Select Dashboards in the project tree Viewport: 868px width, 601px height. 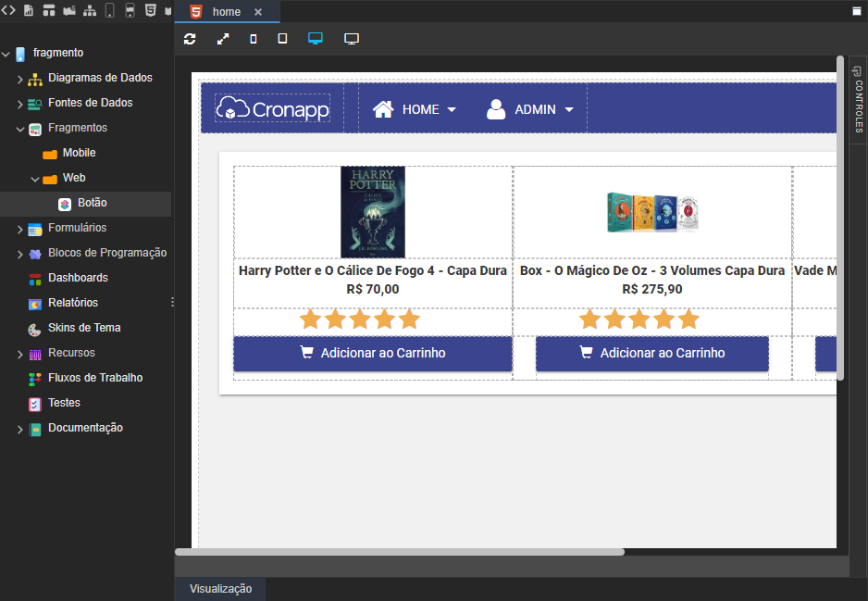coord(78,278)
